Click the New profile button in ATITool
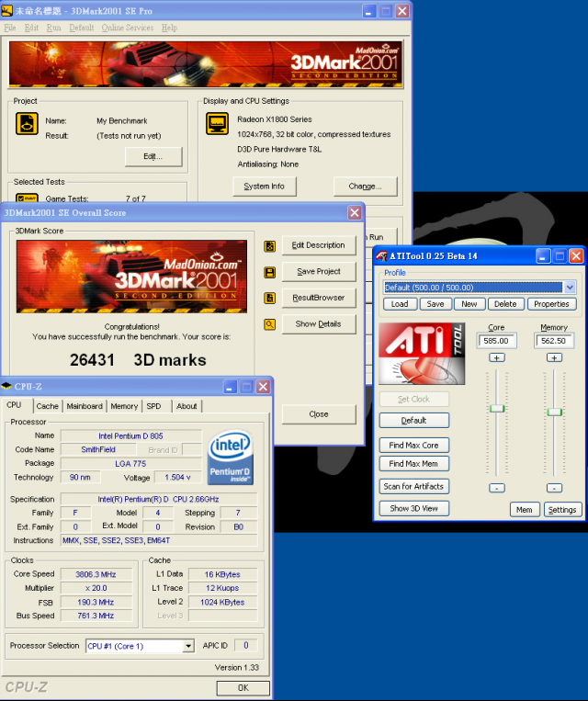Viewport: 588px width, 701px height. tap(469, 304)
